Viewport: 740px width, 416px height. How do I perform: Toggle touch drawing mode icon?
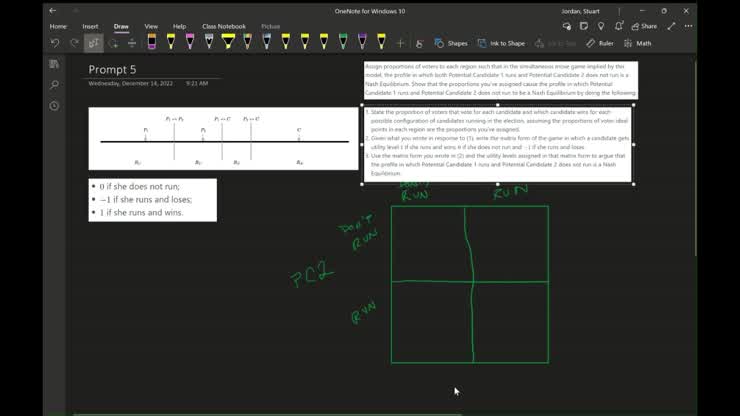(419, 43)
